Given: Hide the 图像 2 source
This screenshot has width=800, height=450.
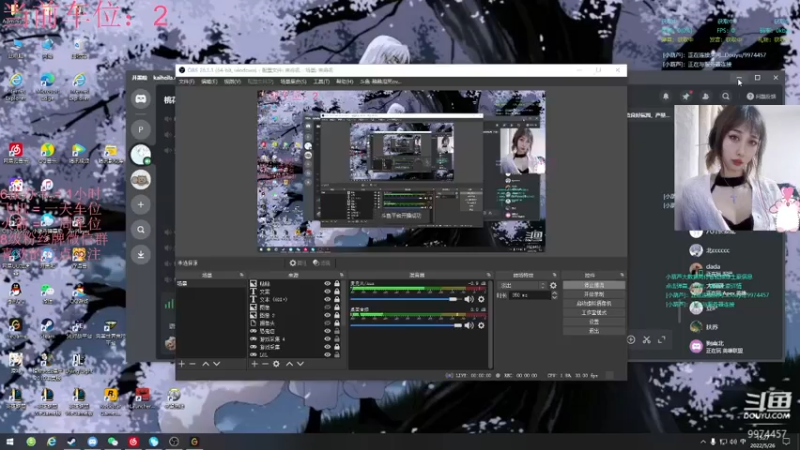Looking at the screenshot, I should 328,315.
